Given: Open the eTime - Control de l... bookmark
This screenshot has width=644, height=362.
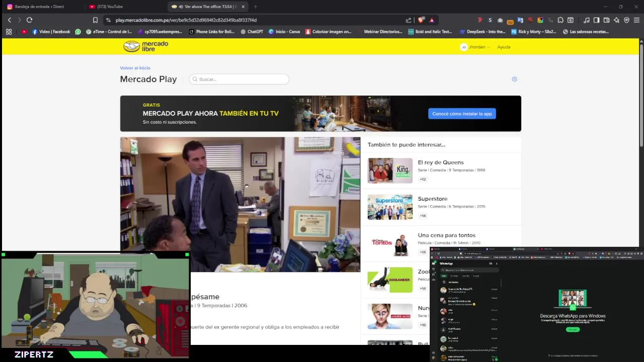Looking at the screenshot, I should point(109,32).
